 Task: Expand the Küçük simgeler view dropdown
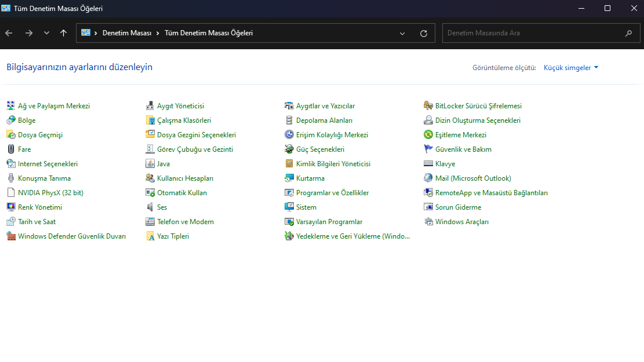point(570,68)
